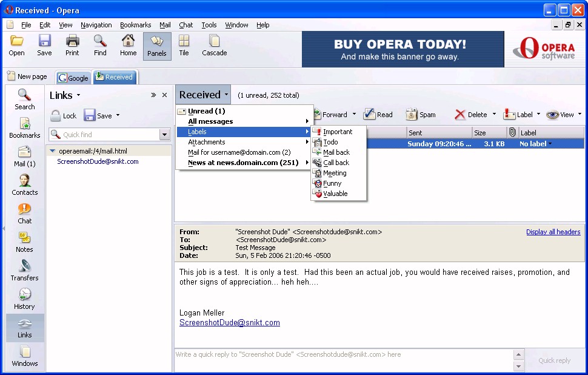Open the View button dropdown arrow

580,114
